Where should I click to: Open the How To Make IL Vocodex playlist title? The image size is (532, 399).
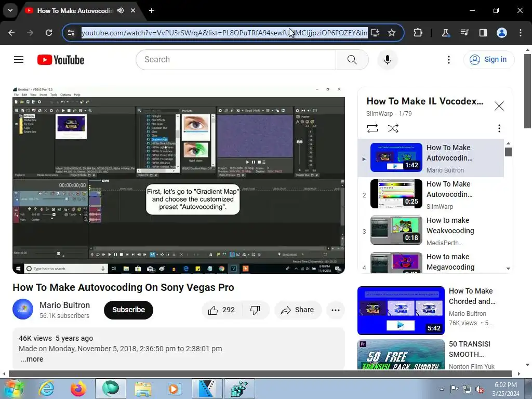425,101
